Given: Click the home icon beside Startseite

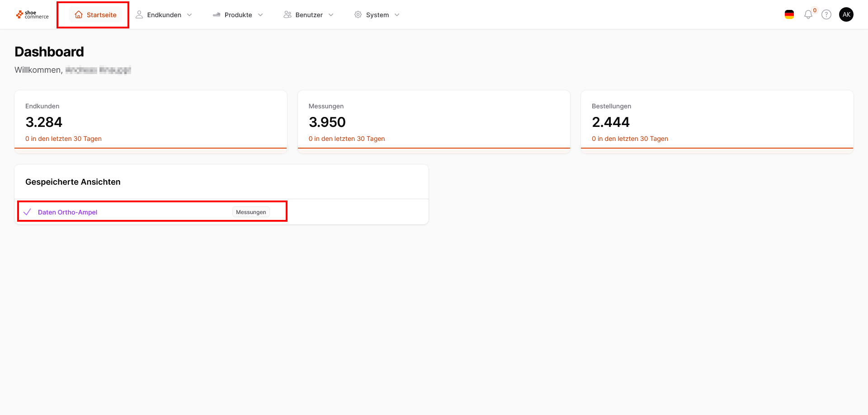Looking at the screenshot, I should 79,15.
